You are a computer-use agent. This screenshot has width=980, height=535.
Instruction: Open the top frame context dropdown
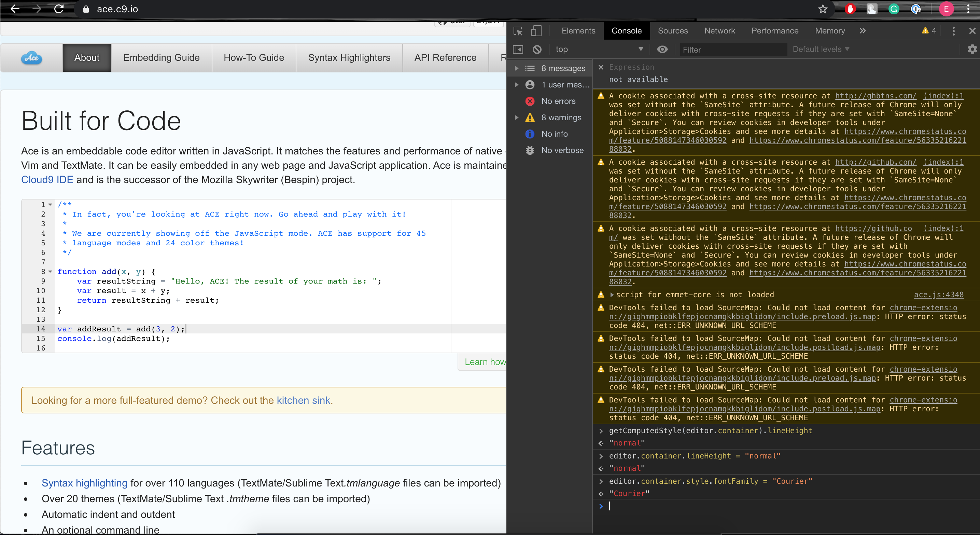[599, 49]
